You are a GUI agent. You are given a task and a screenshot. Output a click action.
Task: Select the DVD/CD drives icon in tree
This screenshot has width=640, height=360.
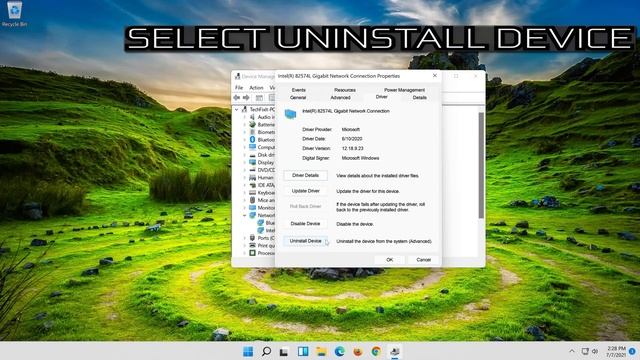coord(253,170)
